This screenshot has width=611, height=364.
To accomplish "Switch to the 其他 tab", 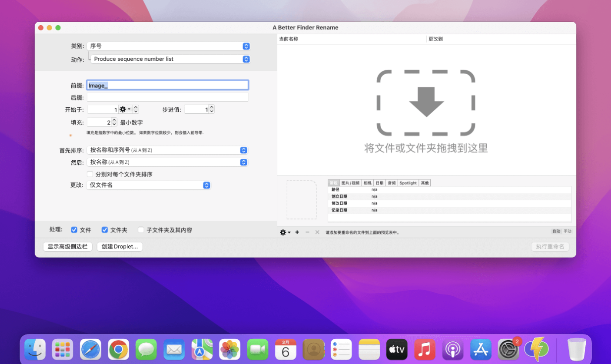I will [x=425, y=183].
